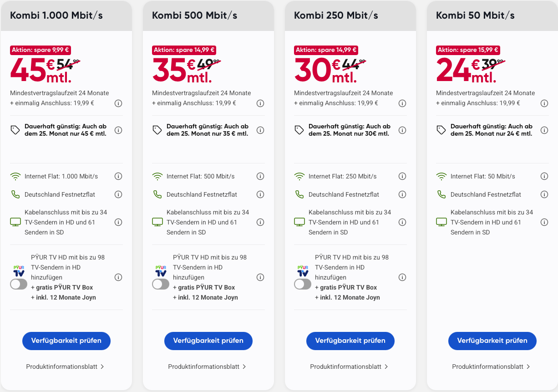Open info for Deutschland Festnetzflat in Kombi 500
The image size is (558, 392).
point(260,194)
